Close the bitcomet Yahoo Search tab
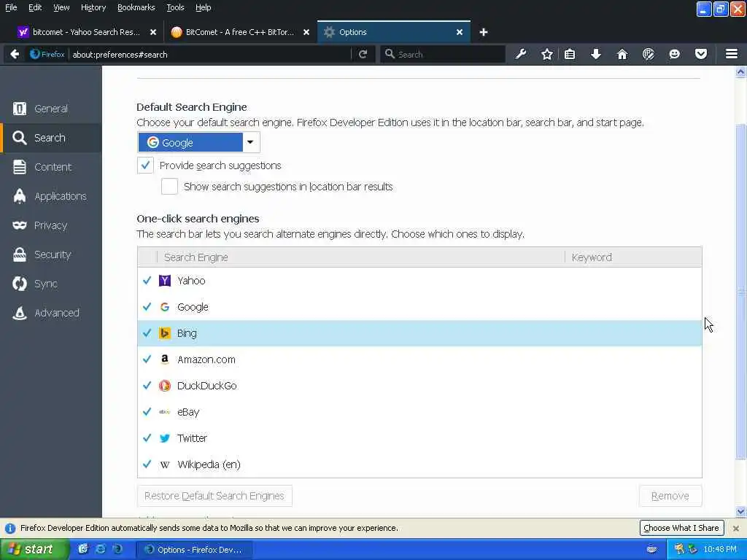 153,32
